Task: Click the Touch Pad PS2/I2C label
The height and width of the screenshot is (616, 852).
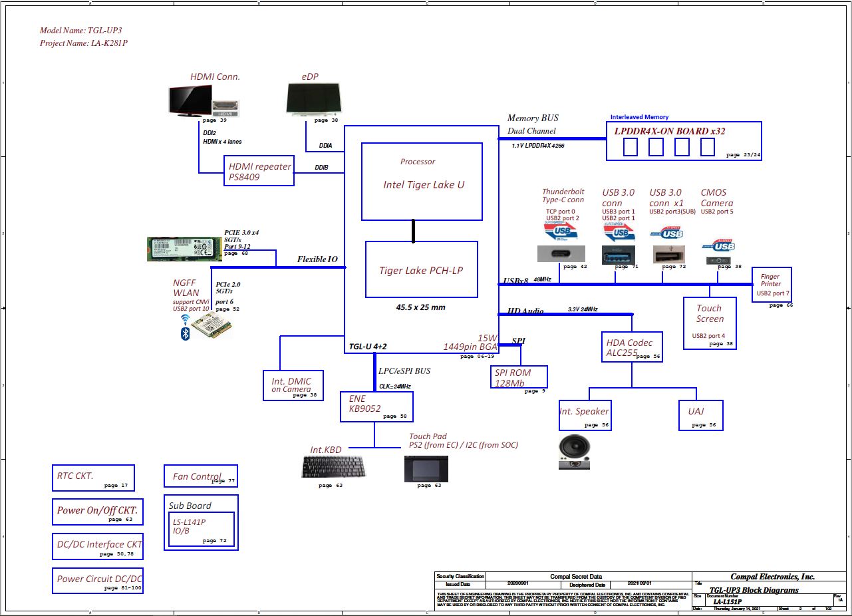Action: pyautogui.click(x=464, y=440)
